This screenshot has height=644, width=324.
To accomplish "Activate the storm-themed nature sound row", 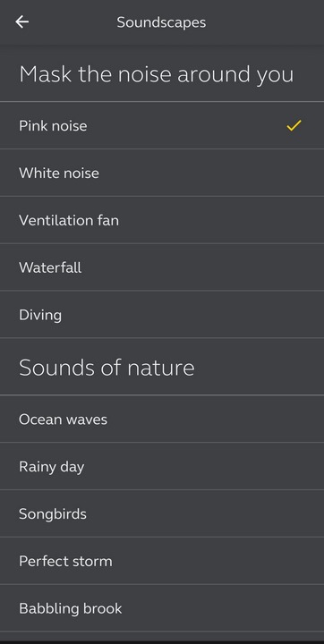I will point(162,561).
